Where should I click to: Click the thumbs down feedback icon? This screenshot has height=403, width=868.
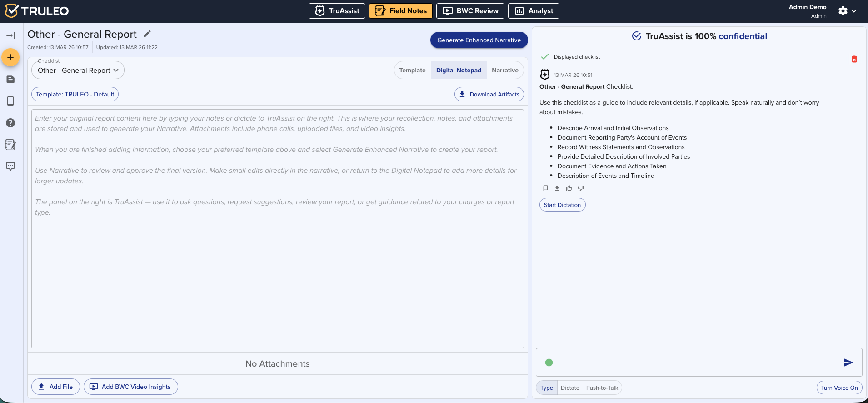tap(581, 188)
